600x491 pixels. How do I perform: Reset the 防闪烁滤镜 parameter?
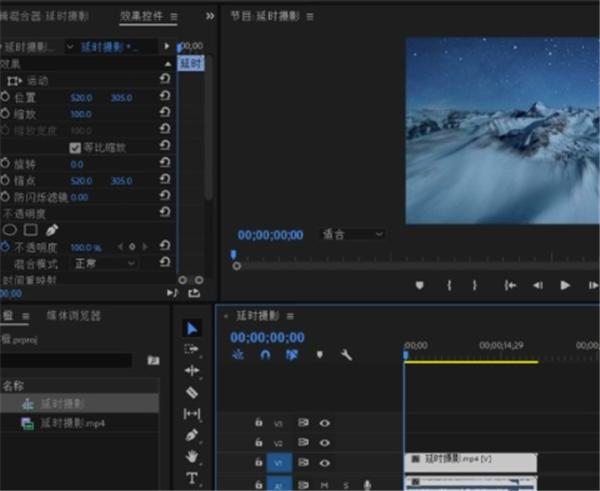pos(165,195)
